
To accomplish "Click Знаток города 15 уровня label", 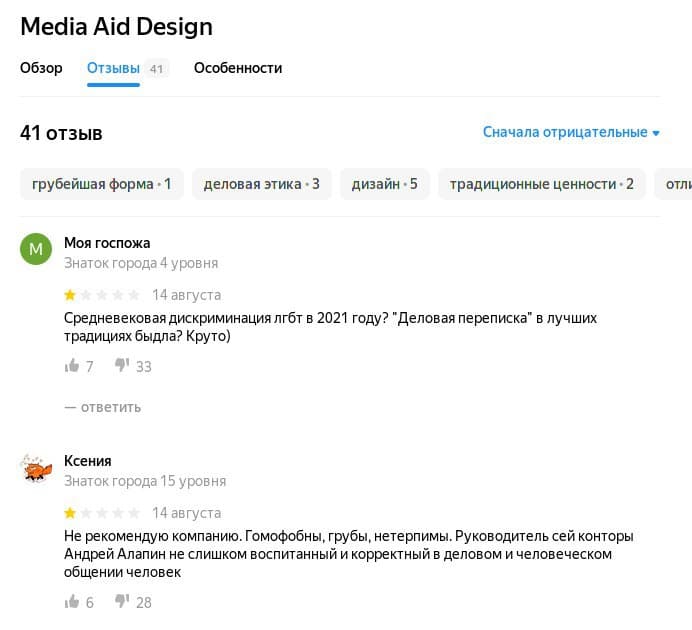I will click(145, 481).
